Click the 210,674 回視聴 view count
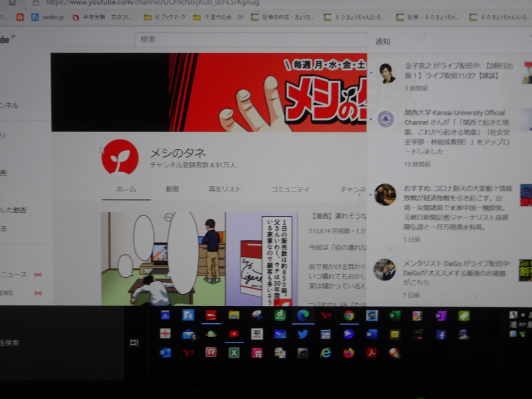532x399 pixels. click(x=329, y=231)
